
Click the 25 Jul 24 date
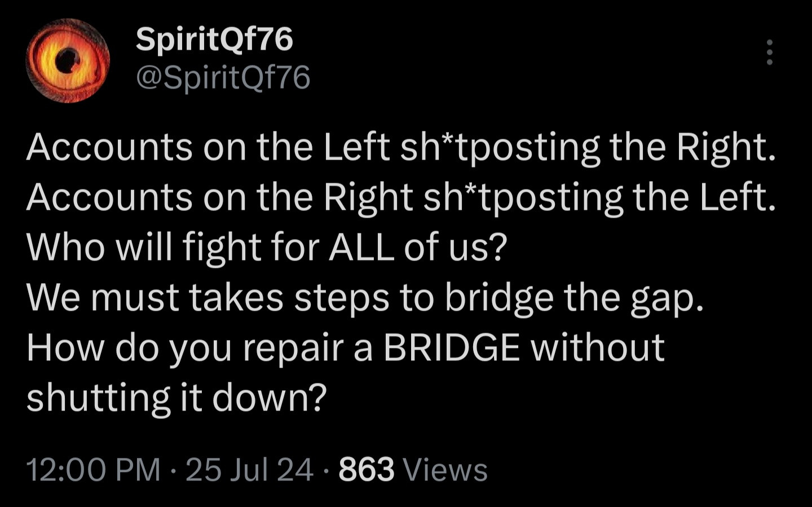tap(249, 469)
